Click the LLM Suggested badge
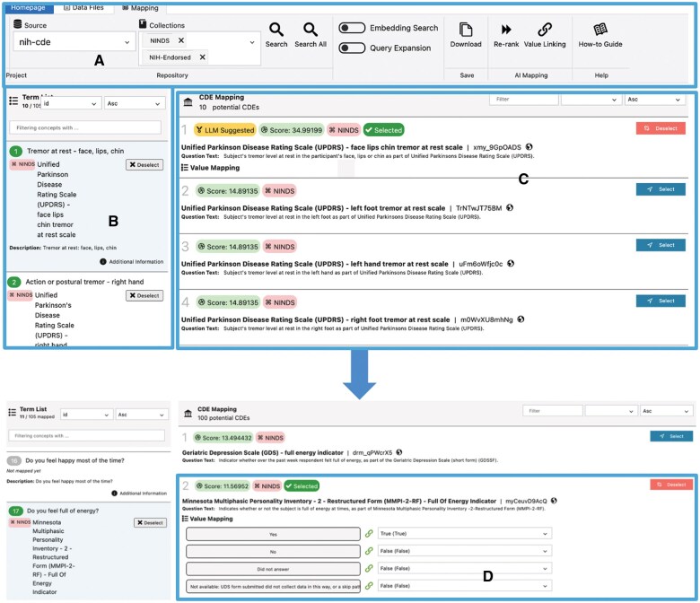The image size is (700, 603). point(225,130)
